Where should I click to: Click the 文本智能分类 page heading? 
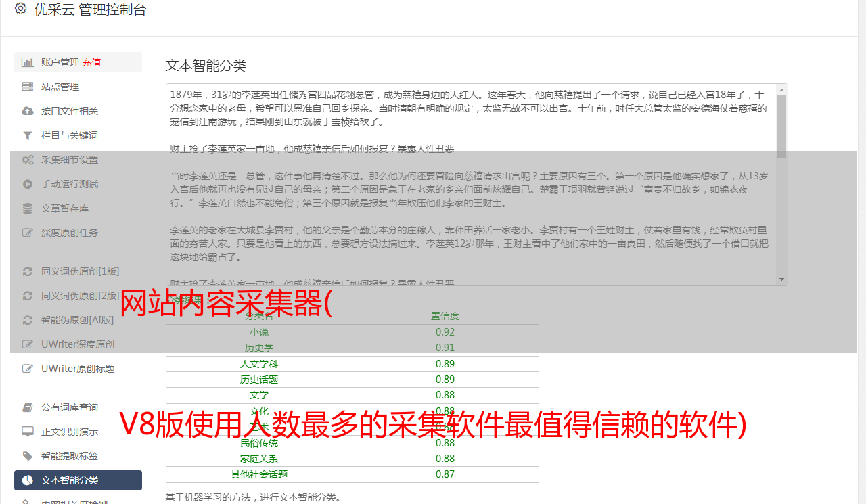pos(206,66)
